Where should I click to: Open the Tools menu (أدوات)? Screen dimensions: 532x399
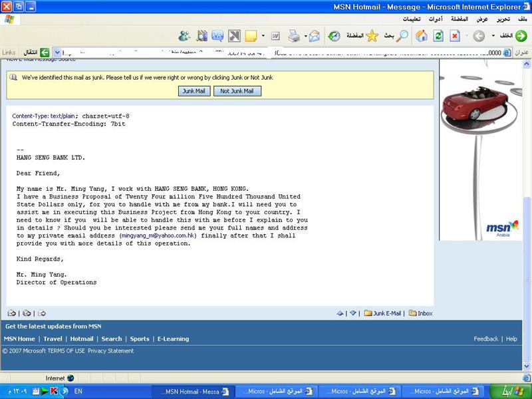click(436, 19)
